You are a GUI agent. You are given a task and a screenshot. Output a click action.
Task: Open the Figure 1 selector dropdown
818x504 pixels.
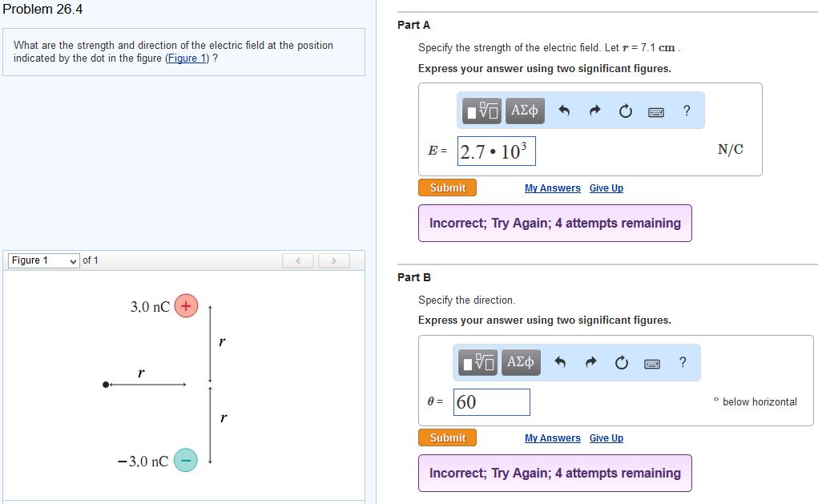pyautogui.click(x=44, y=260)
